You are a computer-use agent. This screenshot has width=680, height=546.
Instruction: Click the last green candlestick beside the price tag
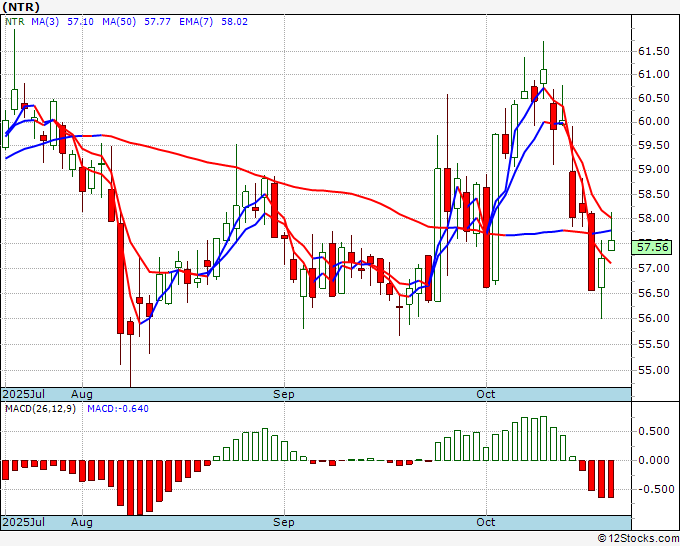[x=611, y=245]
